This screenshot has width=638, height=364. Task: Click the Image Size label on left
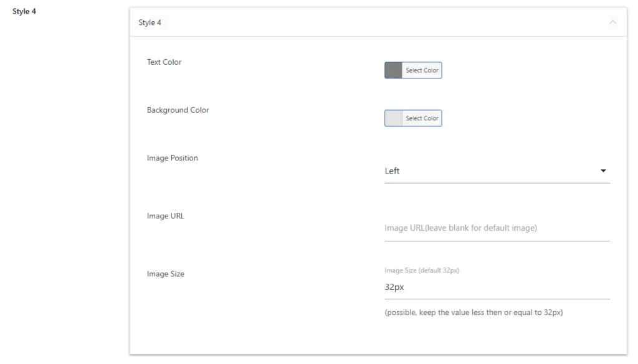pos(166,274)
